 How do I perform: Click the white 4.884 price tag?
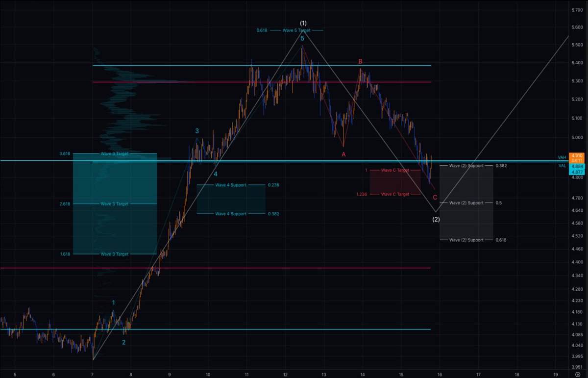pos(577,166)
